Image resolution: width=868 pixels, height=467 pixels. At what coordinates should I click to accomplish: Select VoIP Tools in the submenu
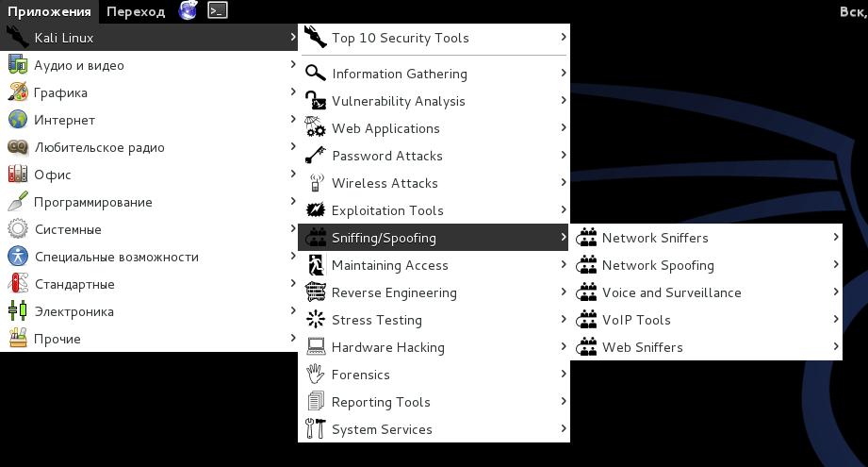click(x=636, y=320)
